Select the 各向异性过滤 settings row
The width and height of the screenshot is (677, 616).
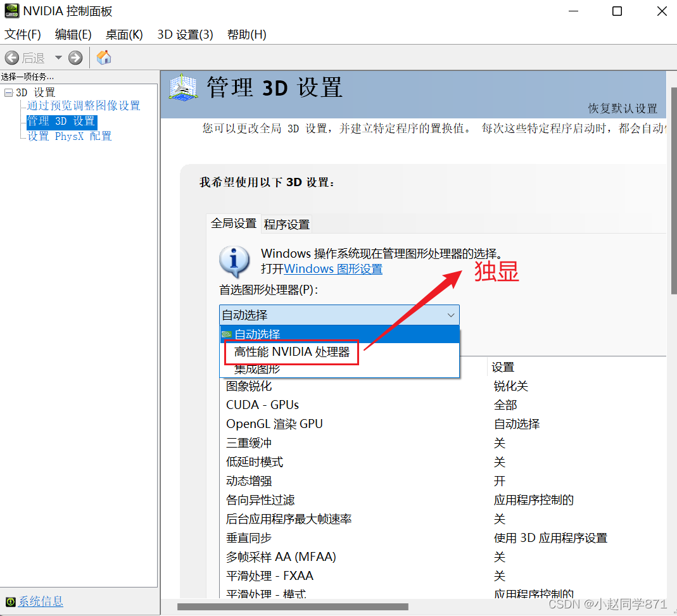click(x=443, y=500)
